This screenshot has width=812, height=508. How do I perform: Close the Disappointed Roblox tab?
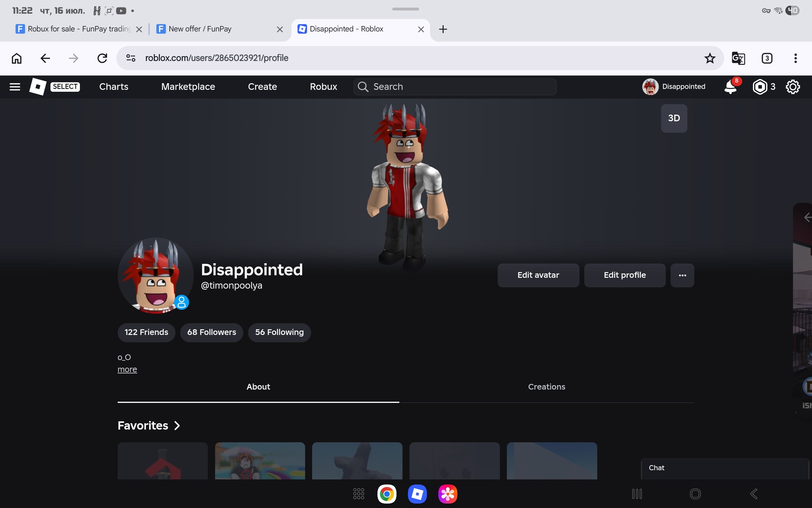point(421,30)
